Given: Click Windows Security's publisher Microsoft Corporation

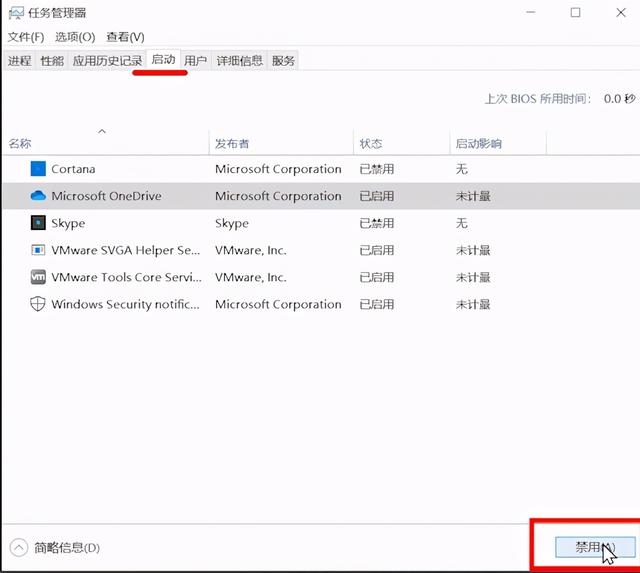Looking at the screenshot, I should pos(278,304).
